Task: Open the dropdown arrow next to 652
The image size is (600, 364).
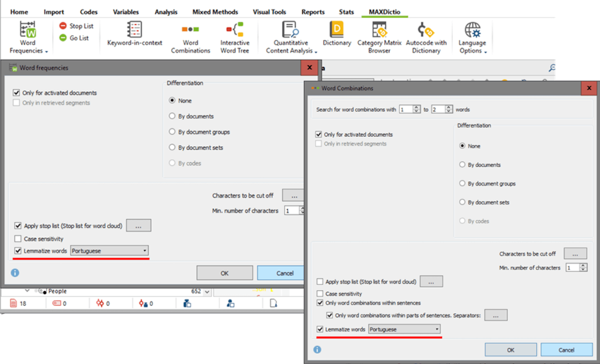Action: 207,291
